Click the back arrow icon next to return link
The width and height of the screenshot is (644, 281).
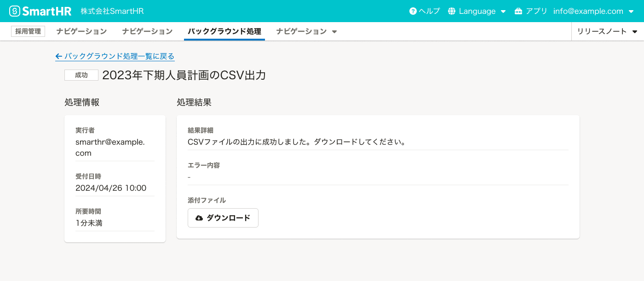pos(58,56)
